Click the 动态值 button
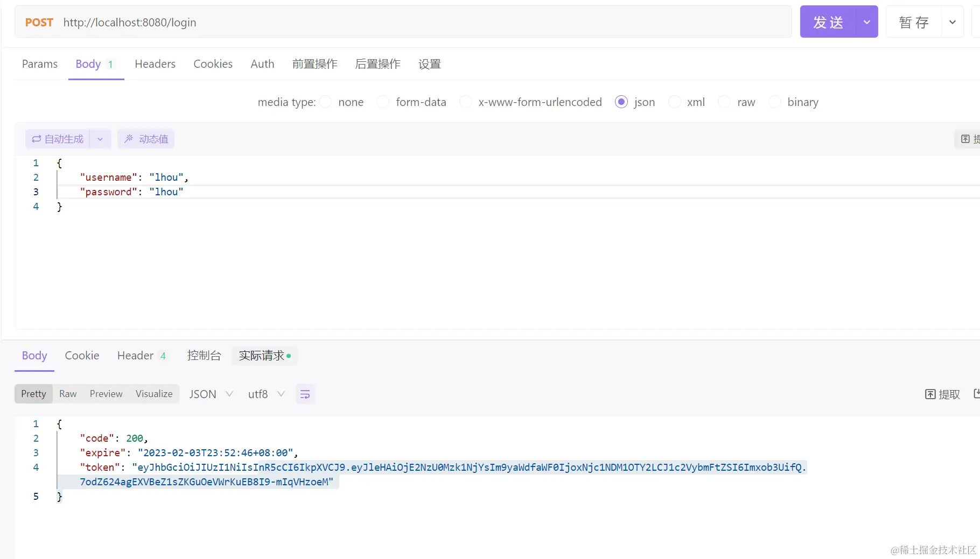 146,139
